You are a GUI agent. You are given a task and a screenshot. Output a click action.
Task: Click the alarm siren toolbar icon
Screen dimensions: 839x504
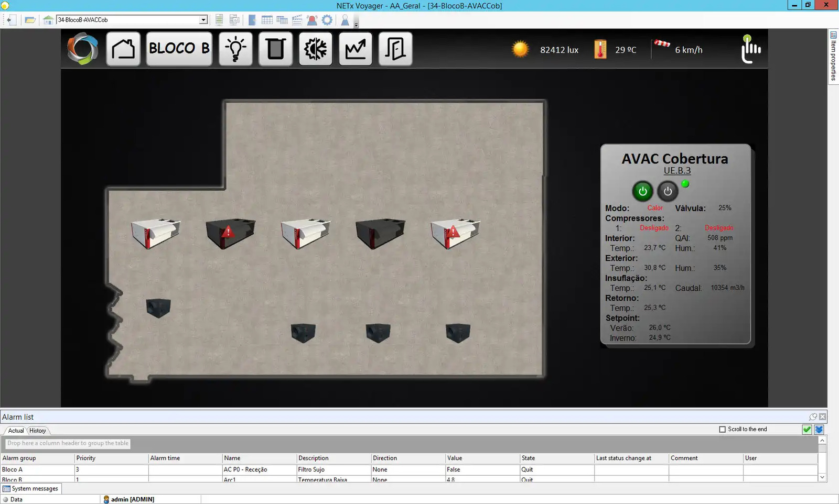click(x=312, y=20)
